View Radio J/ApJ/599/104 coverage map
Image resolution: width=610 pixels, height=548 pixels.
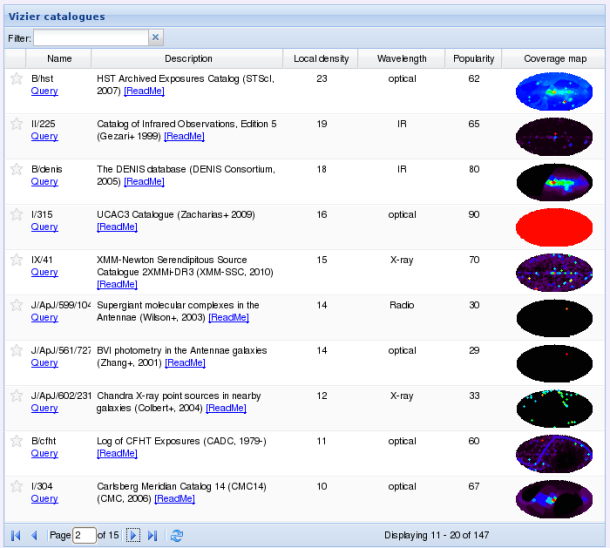[x=554, y=318]
